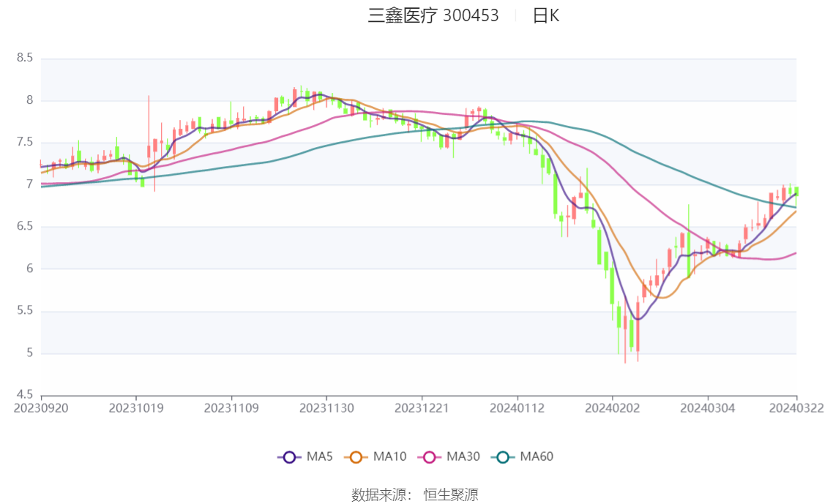The height and width of the screenshot is (504, 830).
Task: Click the 数据来源: 恒生聚源 source text
Action: pos(415,495)
